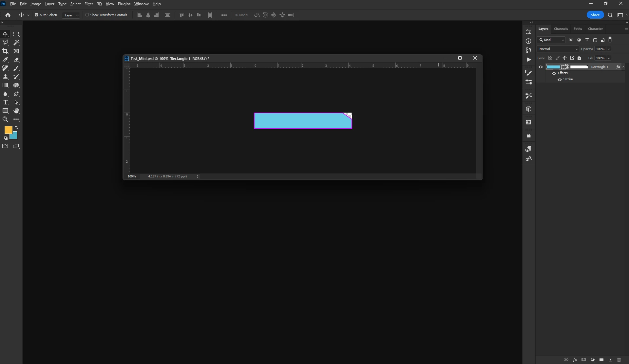This screenshot has height=364, width=629.
Task: Select the Crop tool
Action: click(5, 51)
